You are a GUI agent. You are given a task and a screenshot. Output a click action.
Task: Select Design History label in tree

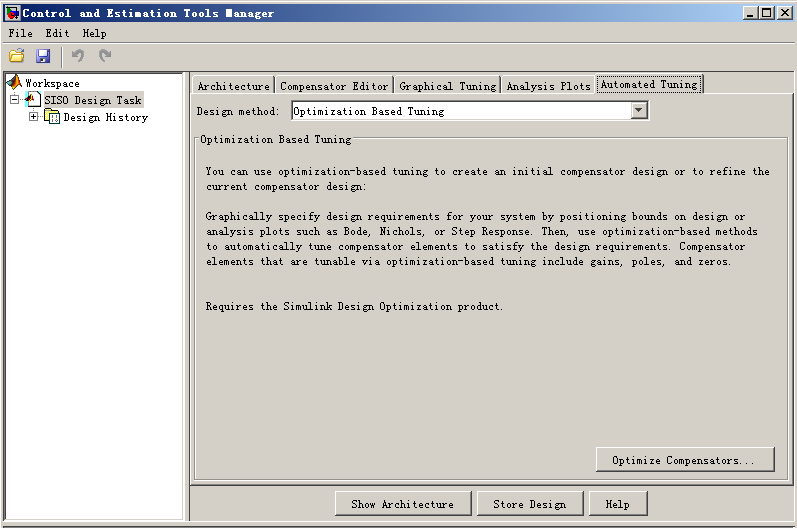(x=106, y=117)
